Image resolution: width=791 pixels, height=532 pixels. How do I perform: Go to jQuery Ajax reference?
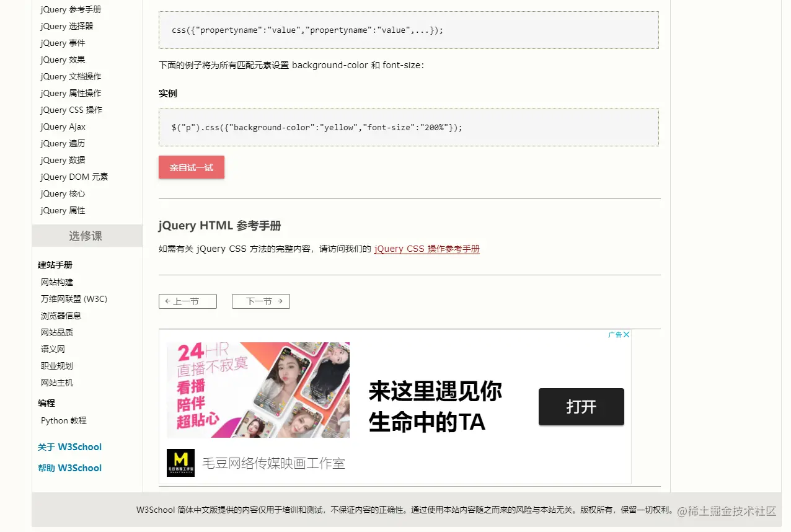(x=63, y=126)
